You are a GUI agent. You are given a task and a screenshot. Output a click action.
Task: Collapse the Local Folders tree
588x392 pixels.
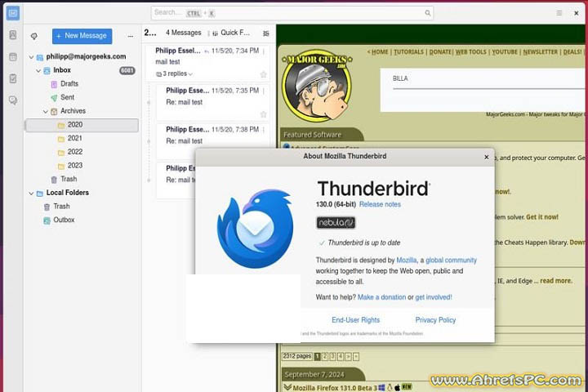(x=32, y=194)
